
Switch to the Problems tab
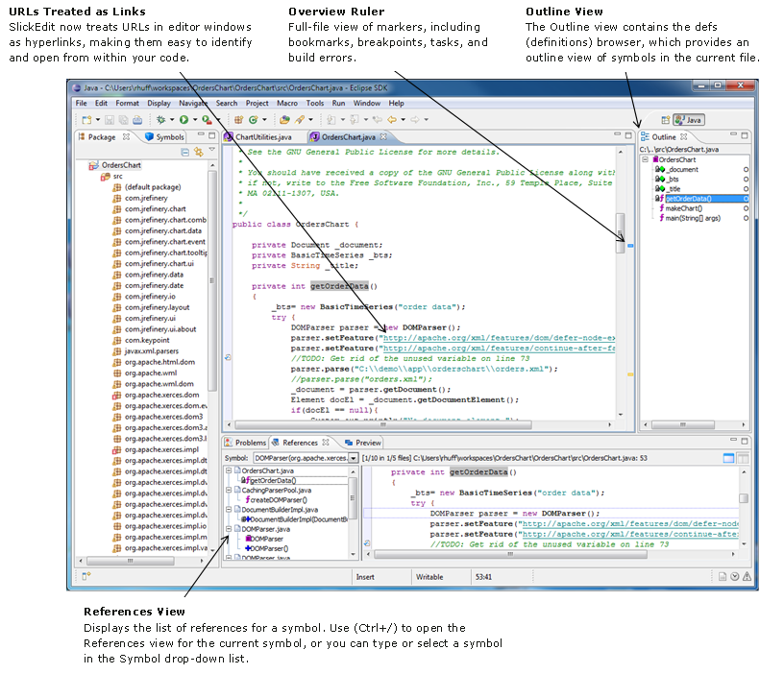tap(250, 443)
